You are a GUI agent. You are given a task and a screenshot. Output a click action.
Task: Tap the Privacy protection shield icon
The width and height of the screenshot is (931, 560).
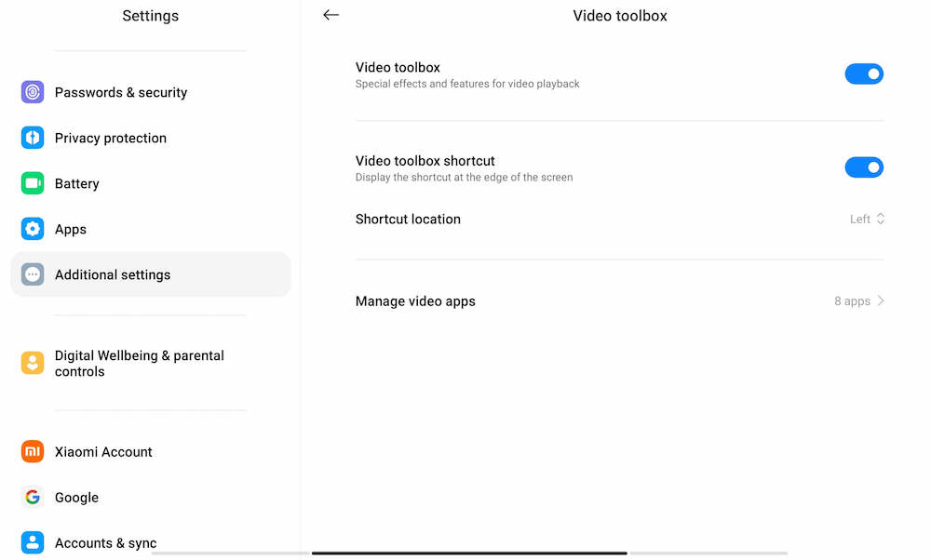click(33, 138)
